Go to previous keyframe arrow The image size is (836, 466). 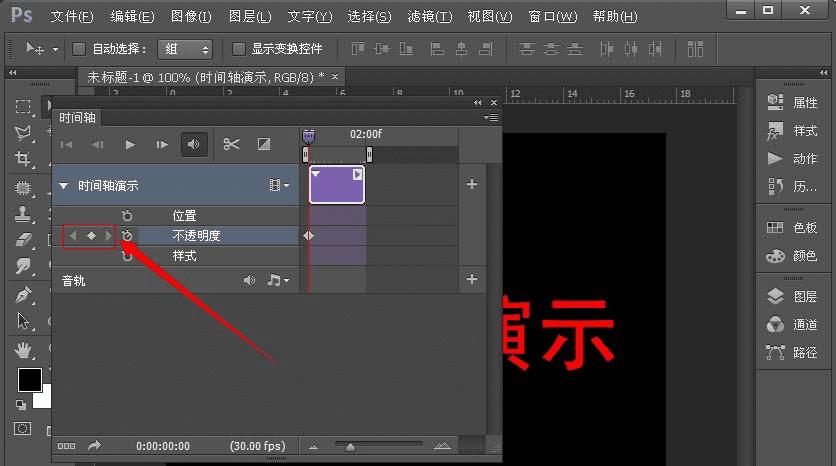coord(73,235)
